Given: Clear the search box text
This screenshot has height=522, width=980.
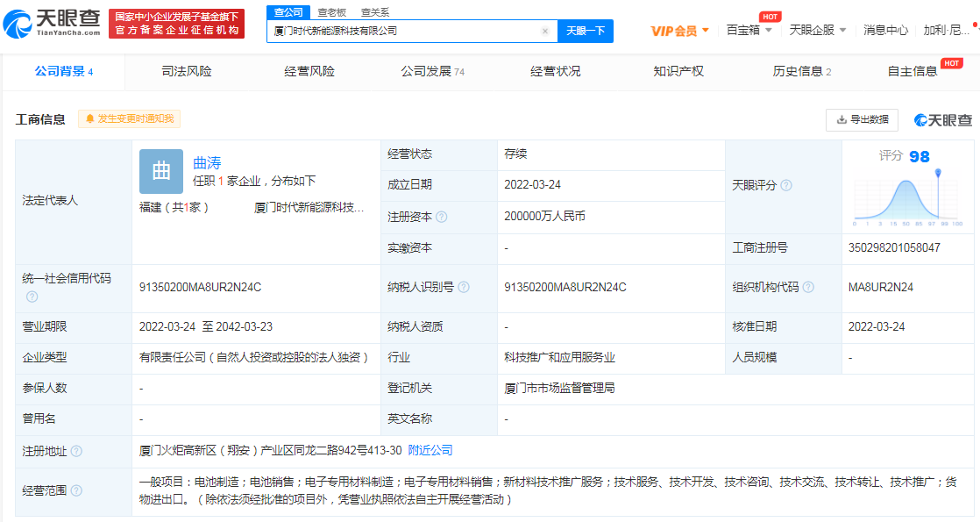Looking at the screenshot, I should coord(545,32).
